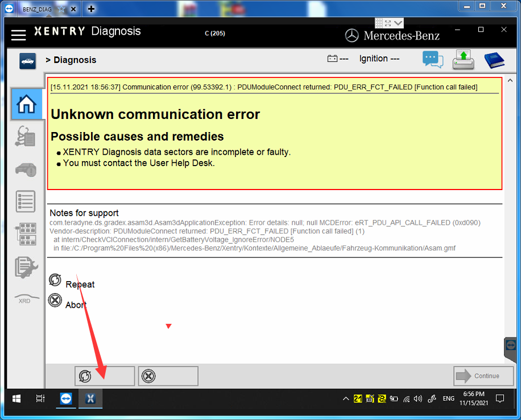Show hidden system tray icons
521x420 pixels.
[346, 398]
